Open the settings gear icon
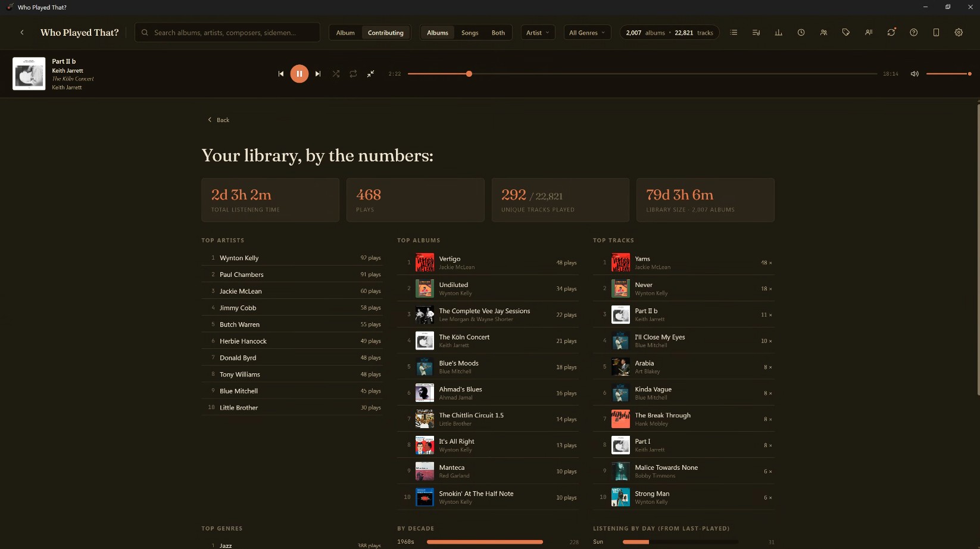 (959, 33)
